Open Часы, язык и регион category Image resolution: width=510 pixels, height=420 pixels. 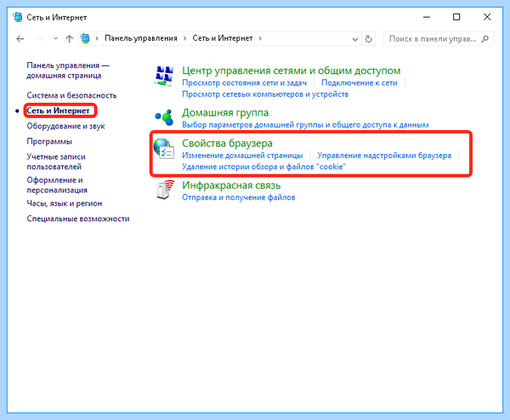[65, 203]
